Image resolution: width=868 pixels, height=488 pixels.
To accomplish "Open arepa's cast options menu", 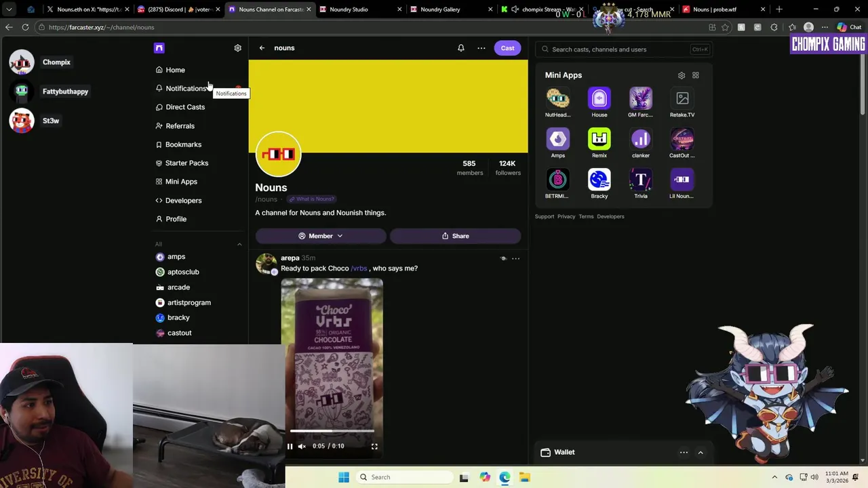I will tap(515, 258).
